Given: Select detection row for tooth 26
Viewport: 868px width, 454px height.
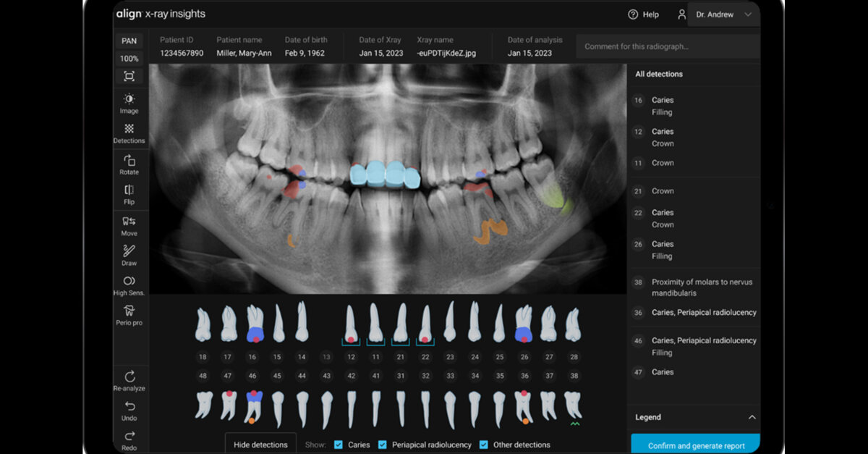Looking at the screenshot, I should [x=694, y=250].
